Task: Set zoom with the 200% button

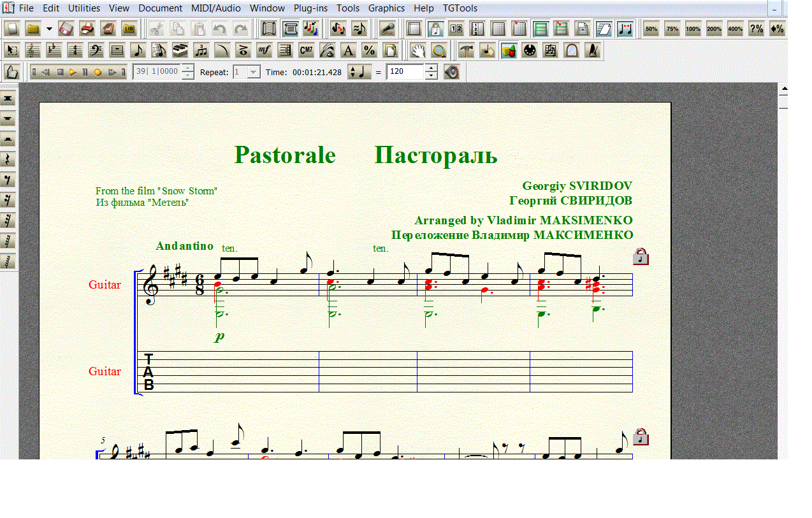Action: pos(714,29)
